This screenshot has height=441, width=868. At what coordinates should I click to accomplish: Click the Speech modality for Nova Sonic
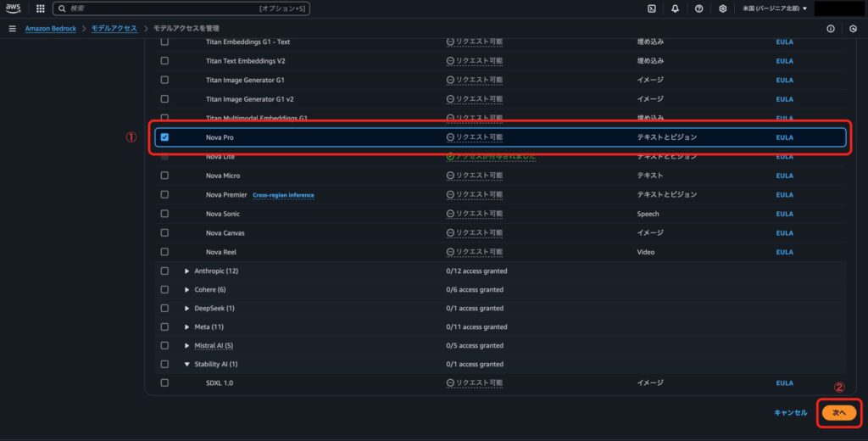pos(648,214)
